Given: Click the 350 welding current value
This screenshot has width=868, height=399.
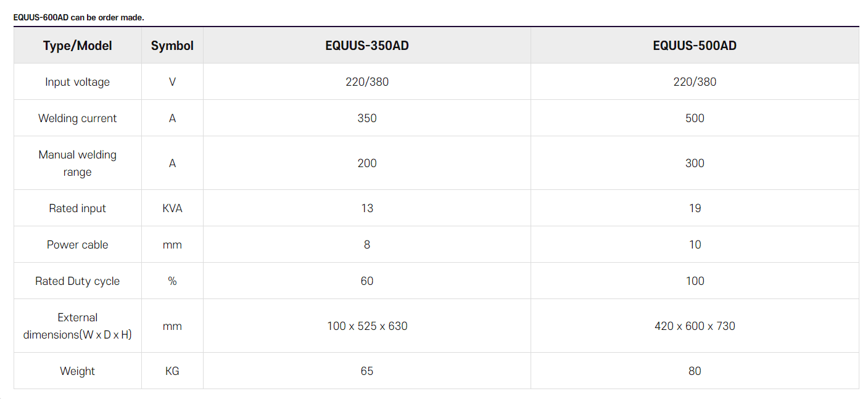Looking at the screenshot, I should (367, 118).
